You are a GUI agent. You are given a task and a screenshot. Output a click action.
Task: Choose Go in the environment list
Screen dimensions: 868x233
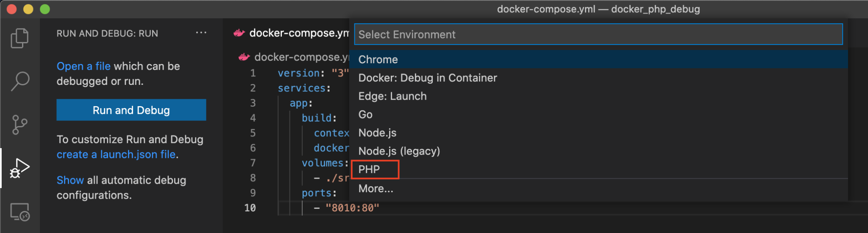point(598,115)
